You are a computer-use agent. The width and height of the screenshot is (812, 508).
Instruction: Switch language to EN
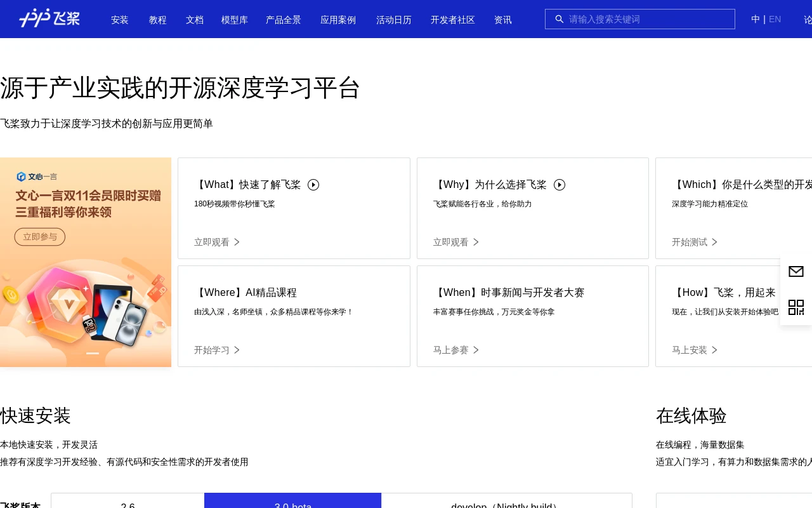[x=775, y=19]
